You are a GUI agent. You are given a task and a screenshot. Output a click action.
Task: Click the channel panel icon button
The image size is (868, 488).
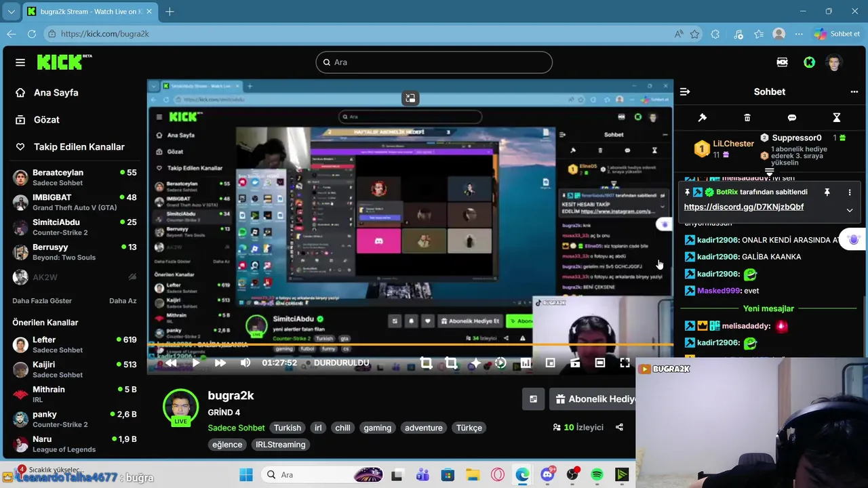coord(533,399)
